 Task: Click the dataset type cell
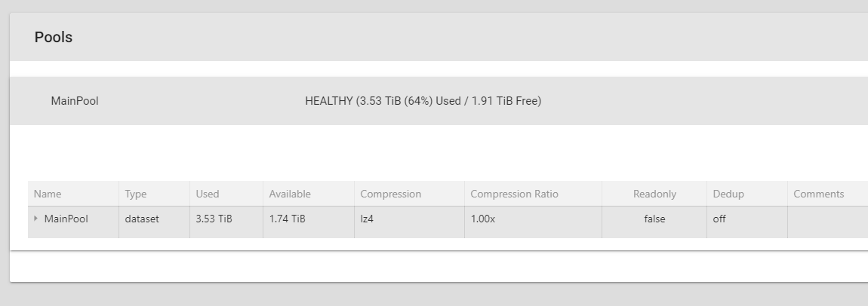click(142, 219)
